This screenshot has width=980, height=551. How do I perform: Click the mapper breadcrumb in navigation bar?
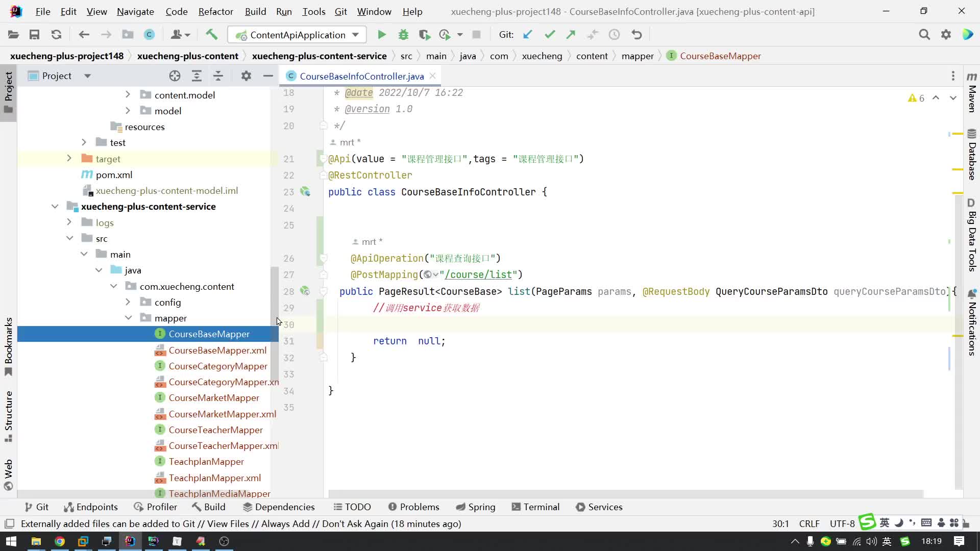coord(638,56)
